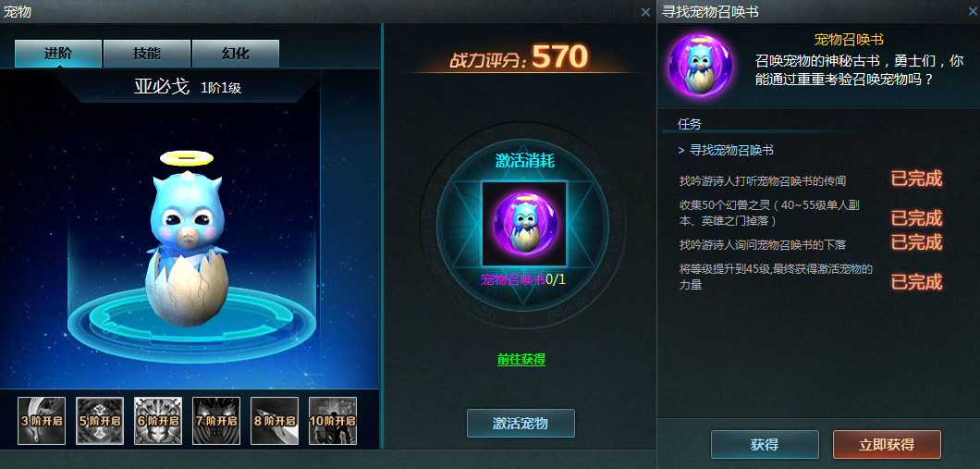Click the 5阶开启 locked skill icon
The height and width of the screenshot is (469, 980).
[x=99, y=421]
